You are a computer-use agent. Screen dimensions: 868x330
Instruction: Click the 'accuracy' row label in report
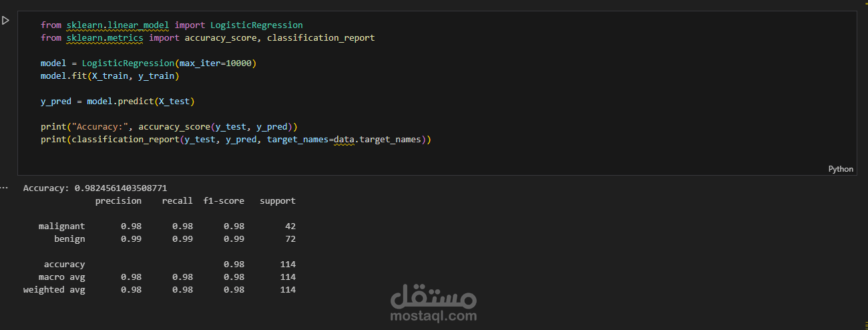point(65,265)
